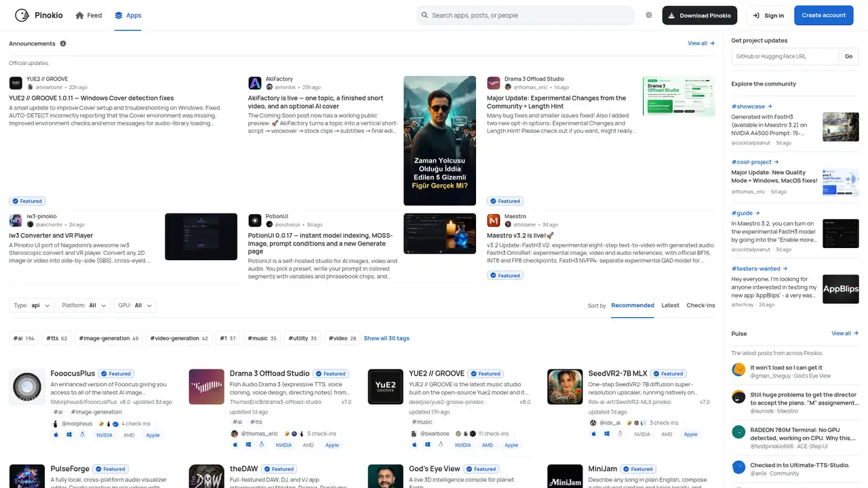The height and width of the screenshot is (488, 868).
Task: Click the @gman_theguy avatar in Pulse
Action: tap(738, 369)
